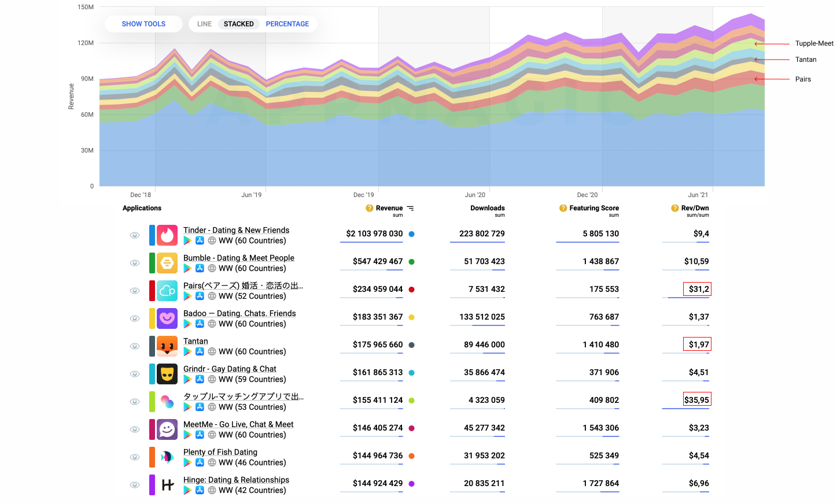
Task: Click Badoo downloads value 133 512 025
Action: click(x=482, y=317)
